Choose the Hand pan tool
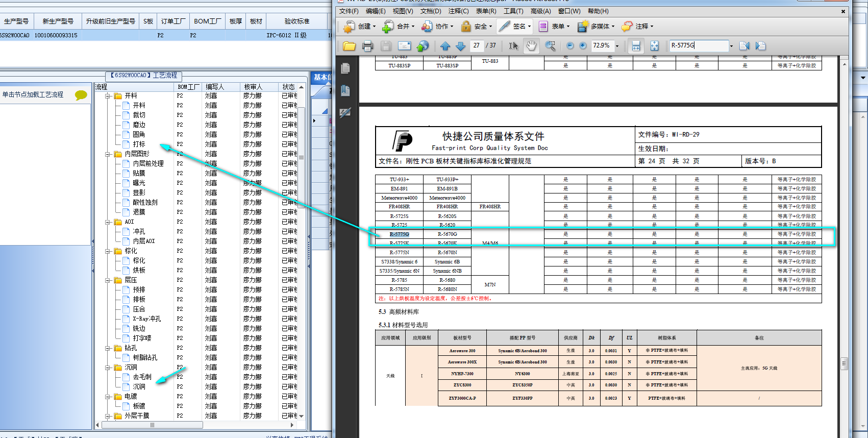 pyautogui.click(x=531, y=46)
